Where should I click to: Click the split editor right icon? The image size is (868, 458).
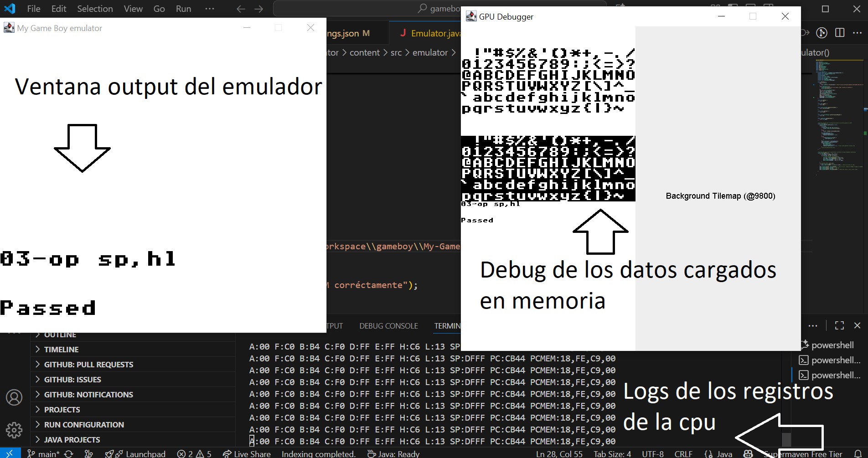840,32
